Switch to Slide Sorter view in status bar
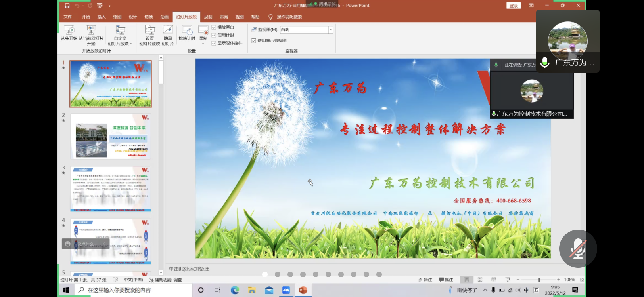 480,280
